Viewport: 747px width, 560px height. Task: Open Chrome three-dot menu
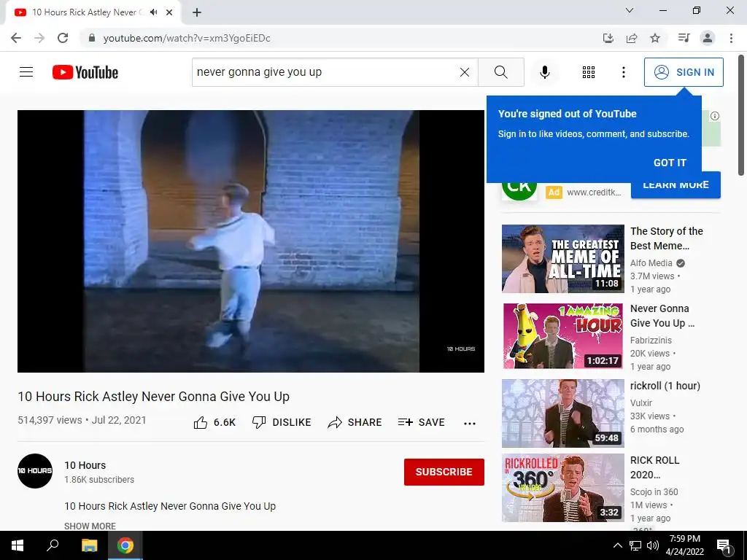[731, 38]
